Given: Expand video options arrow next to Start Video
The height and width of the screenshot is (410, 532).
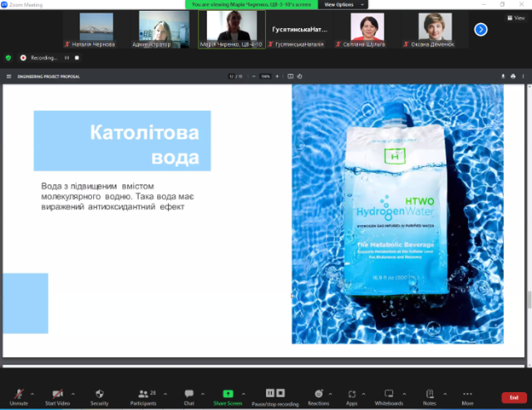Looking at the screenshot, I should point(72,393).
